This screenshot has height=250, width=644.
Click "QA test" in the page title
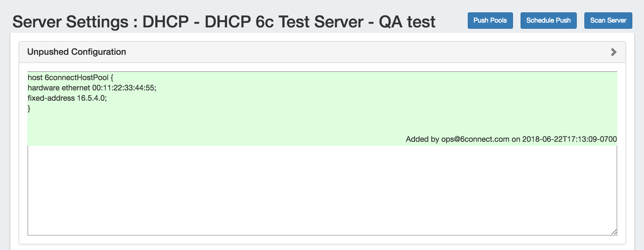407,22
